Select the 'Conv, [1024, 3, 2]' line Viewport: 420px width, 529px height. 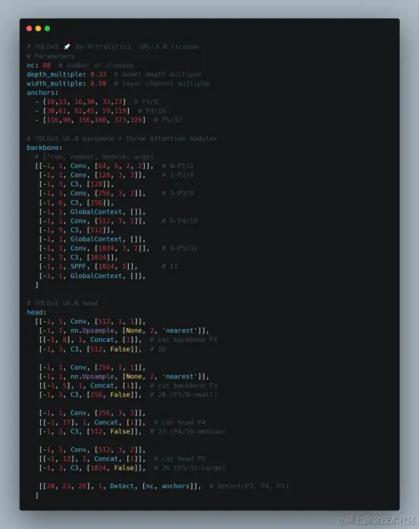[x=118, y=249]
